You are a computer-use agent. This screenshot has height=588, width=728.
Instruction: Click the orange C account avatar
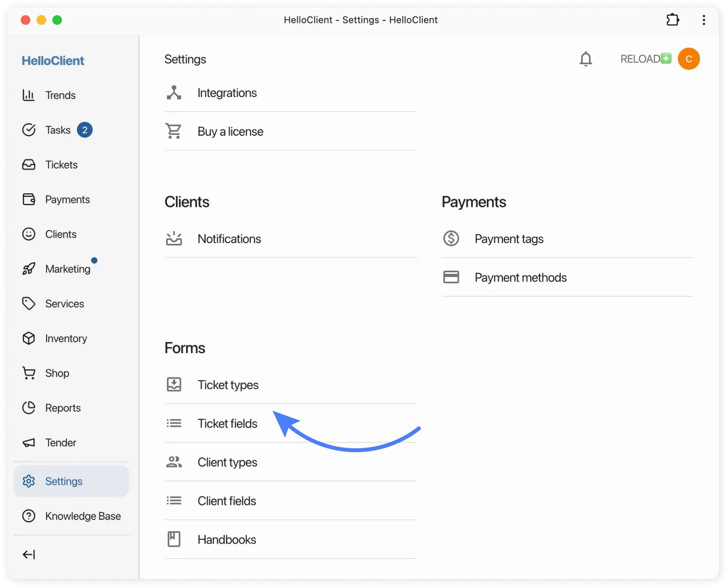coord(689,59)
